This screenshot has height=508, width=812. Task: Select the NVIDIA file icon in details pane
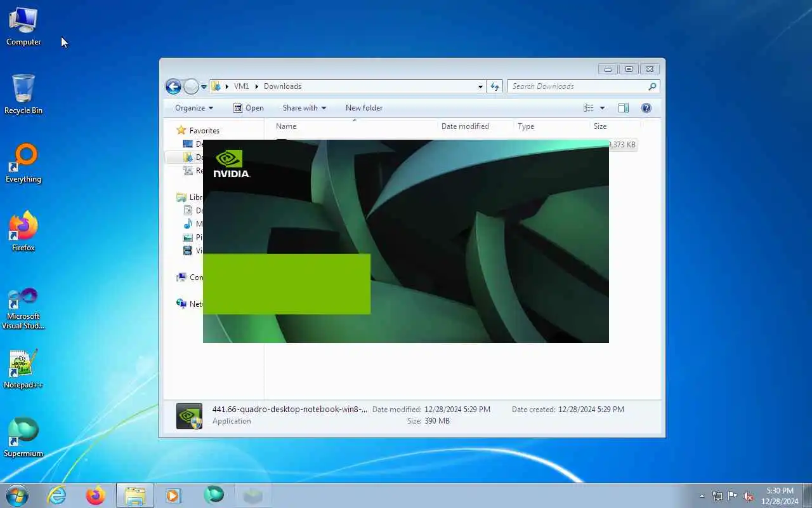(189, 416)
